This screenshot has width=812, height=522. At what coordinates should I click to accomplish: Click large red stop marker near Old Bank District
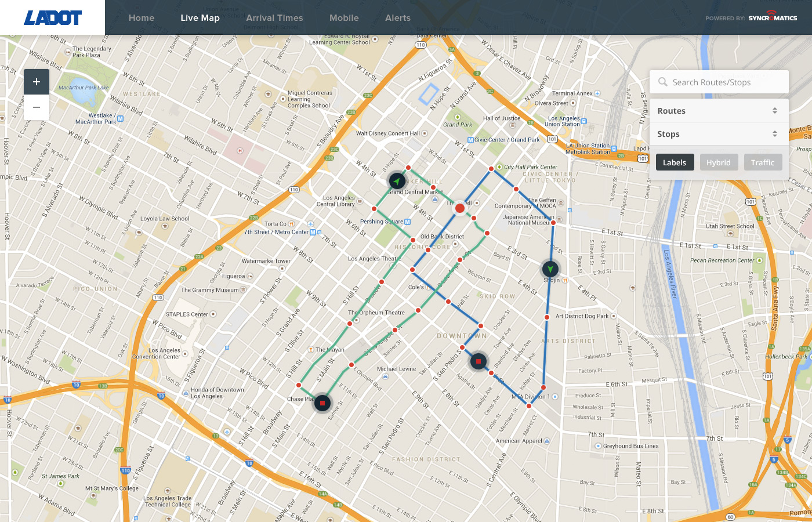click(460, 208)
